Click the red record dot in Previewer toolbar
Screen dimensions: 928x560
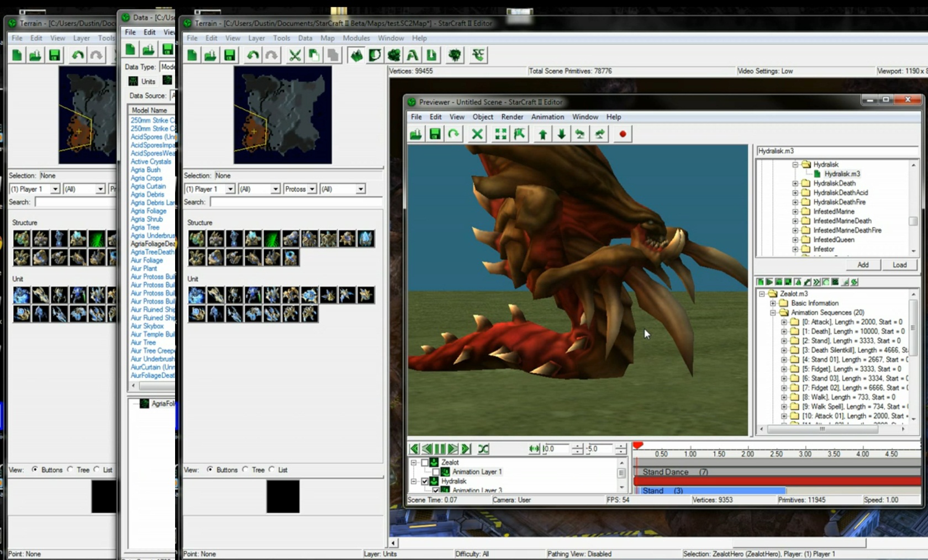[x=623, y=134]
